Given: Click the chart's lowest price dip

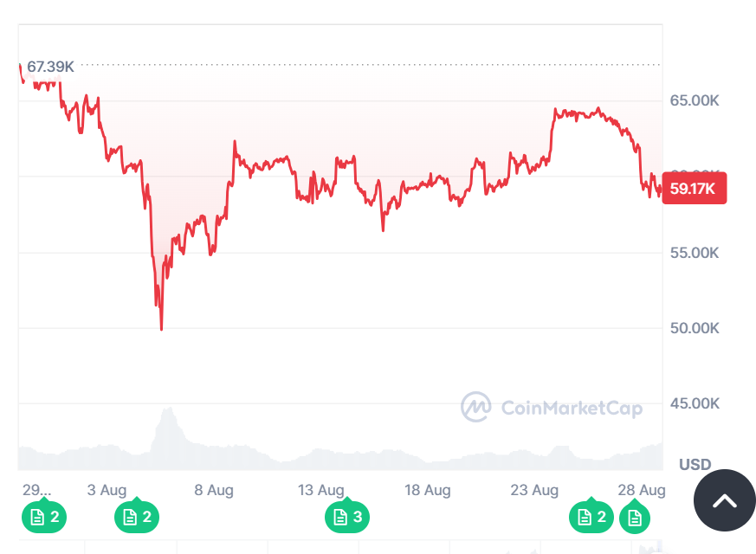Looking at the screenshot, I should pos(161,328).
